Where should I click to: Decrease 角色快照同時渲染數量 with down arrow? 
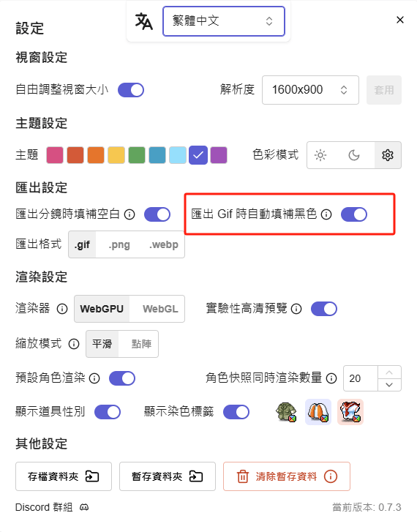(x=389, y=385)
